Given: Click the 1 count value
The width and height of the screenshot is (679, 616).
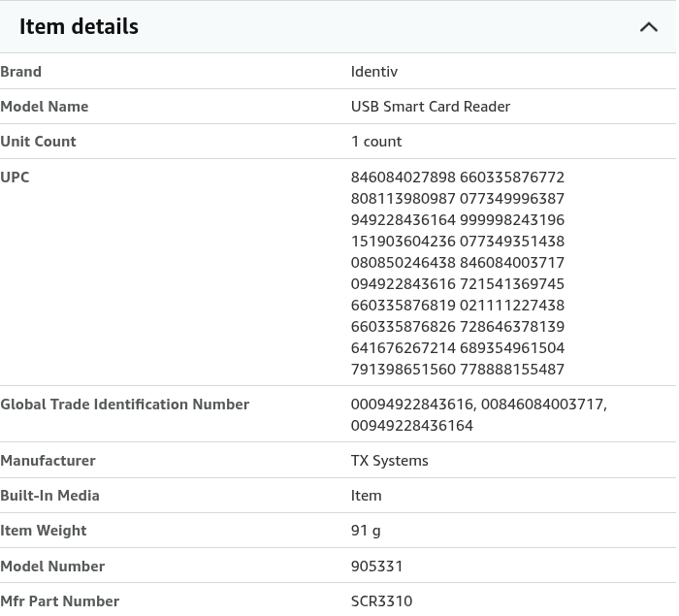Looking at the screenshot, I should 376,142.
